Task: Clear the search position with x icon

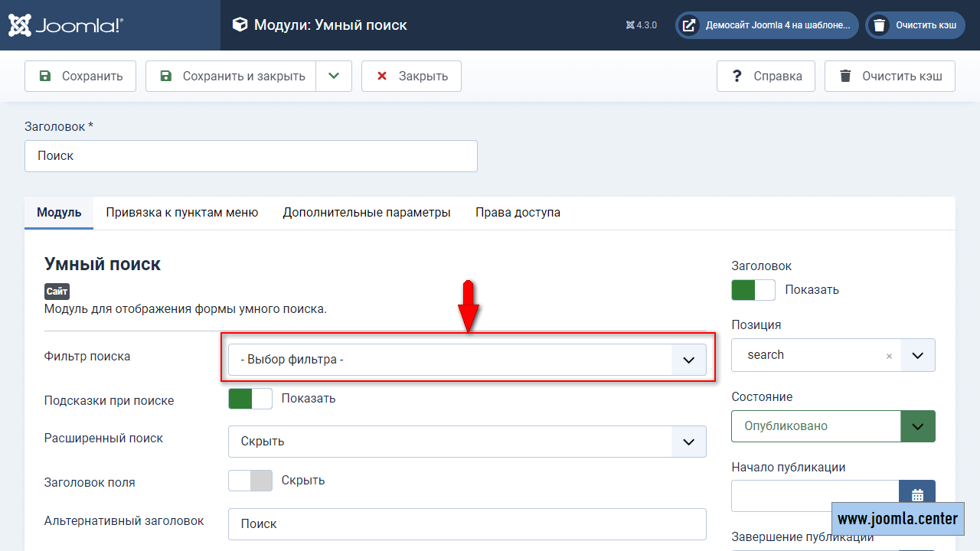Action: (889, 356)
